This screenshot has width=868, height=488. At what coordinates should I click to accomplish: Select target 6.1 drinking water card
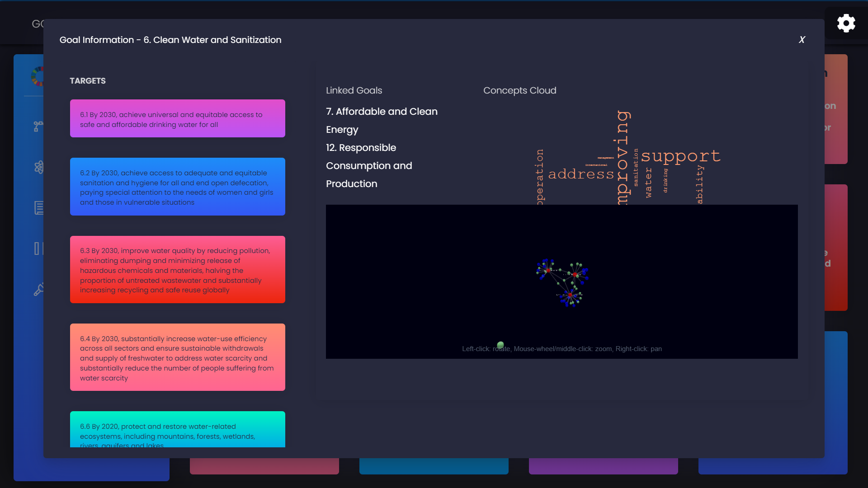click(x=177, y=118)
